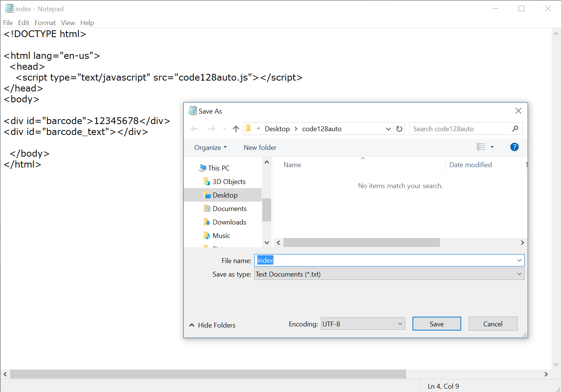This screenshot has width=561, height=392.
Task: Open the Format menu
Action: pos(45,23)
